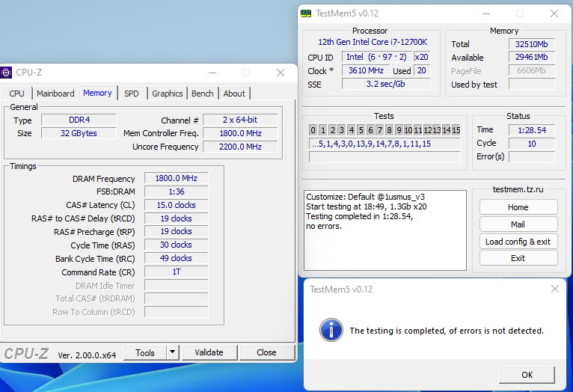Click the blue info icon in TestMem5 dialog
The width and height of the screenshot is (573, 392).
331,330
